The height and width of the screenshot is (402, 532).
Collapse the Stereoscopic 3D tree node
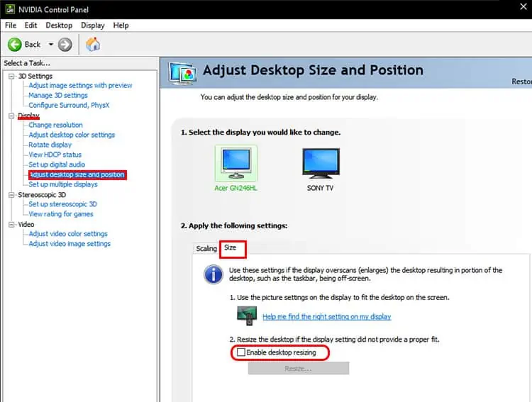[11, 195]
